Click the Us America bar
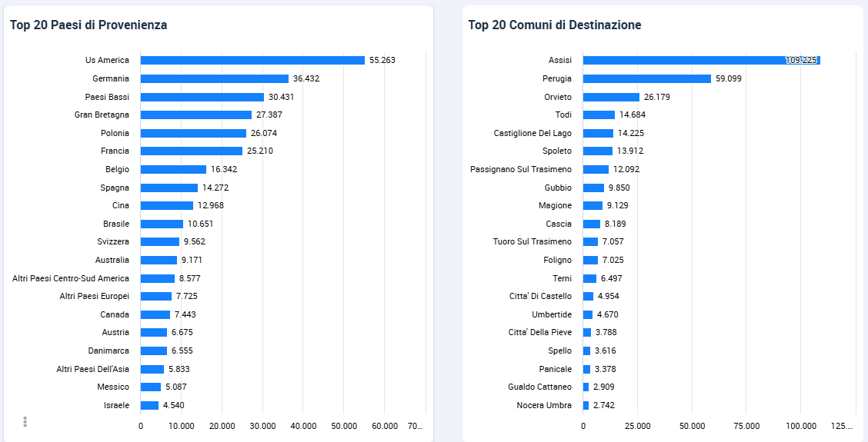The height and width of the screenshot is (442, 868). 252,60
